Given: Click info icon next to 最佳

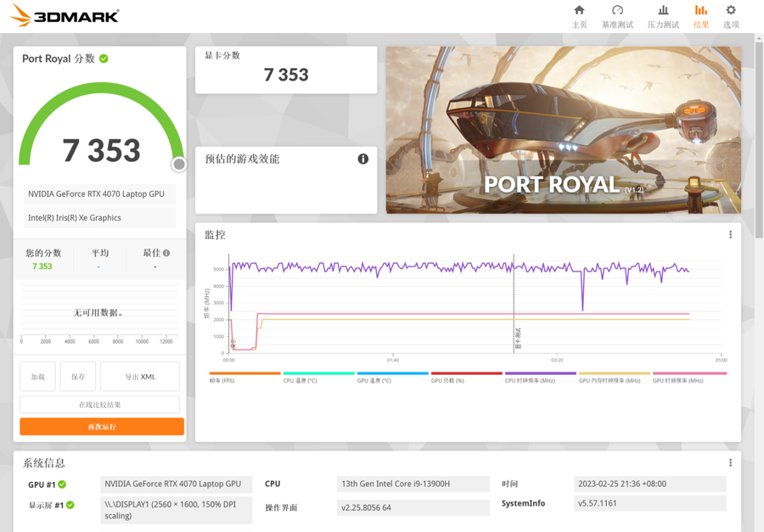Looking at the screenshot, I should [166, 253].
